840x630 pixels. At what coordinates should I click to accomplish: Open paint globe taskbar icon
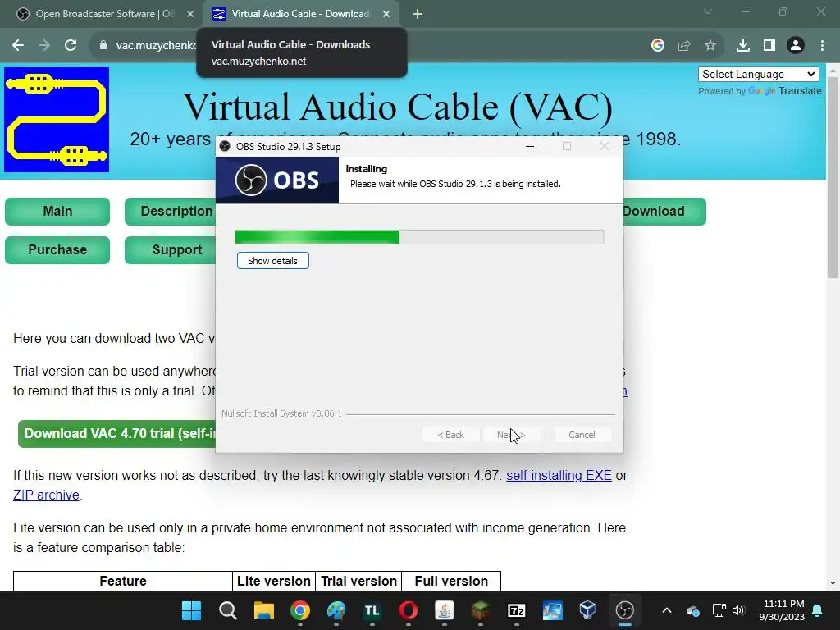pos(336,610)
